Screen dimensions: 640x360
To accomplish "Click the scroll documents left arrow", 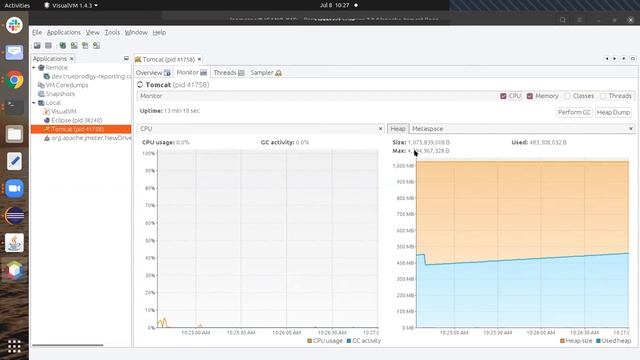I will coord(607,59).
